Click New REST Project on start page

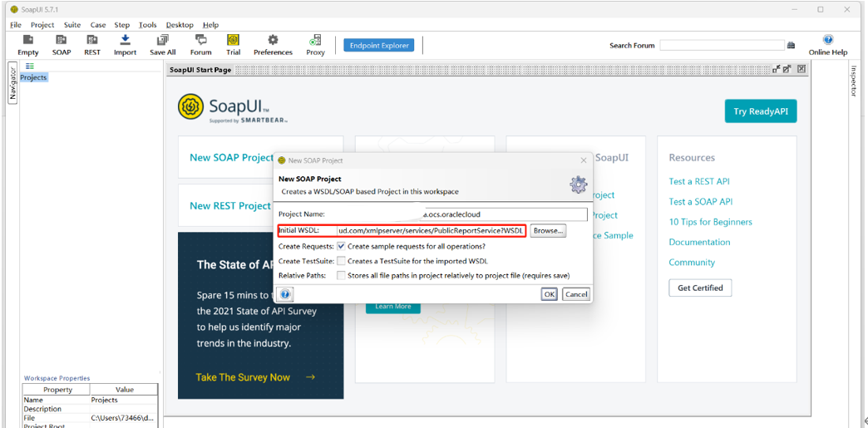coord(230,206)
